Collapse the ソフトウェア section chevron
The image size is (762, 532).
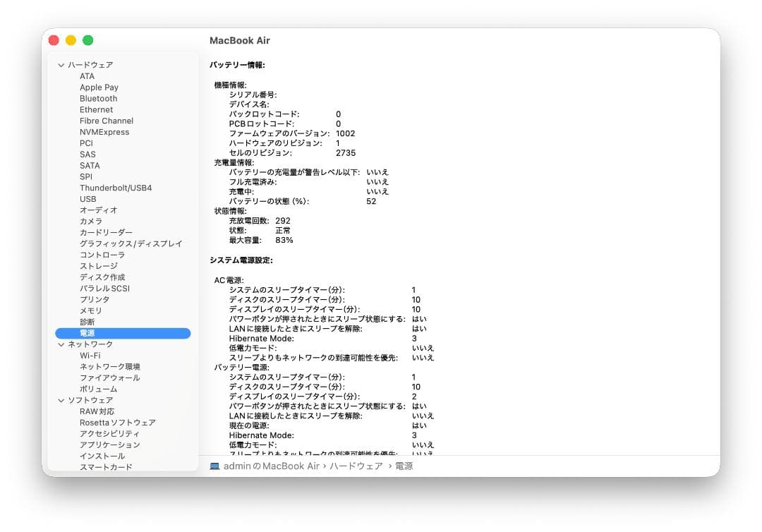coord(61,400)
